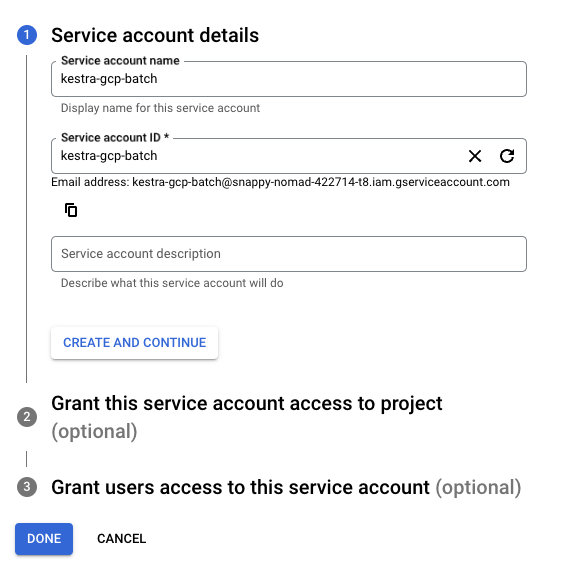
Task: Clear the Service account ID field
Action: tap(475, 156)
